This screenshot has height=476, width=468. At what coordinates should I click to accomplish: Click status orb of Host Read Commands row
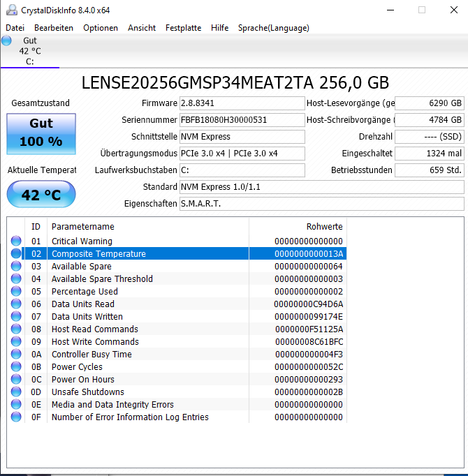16,329
